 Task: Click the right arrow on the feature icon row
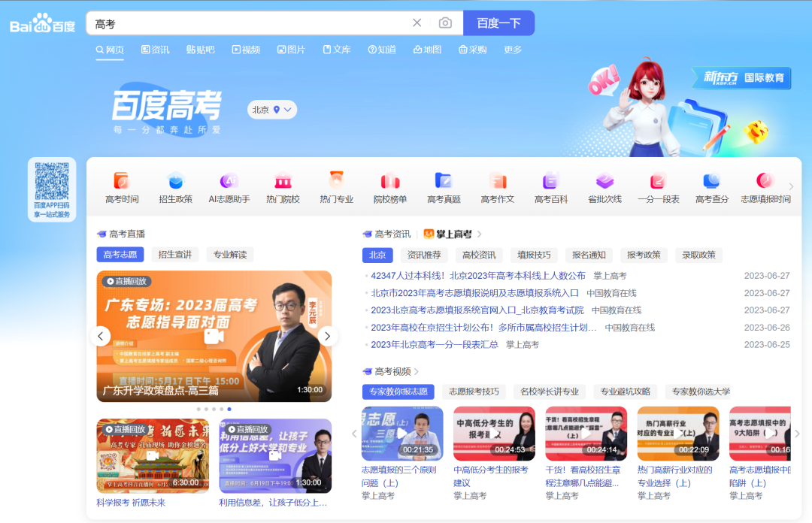point(791,188)
